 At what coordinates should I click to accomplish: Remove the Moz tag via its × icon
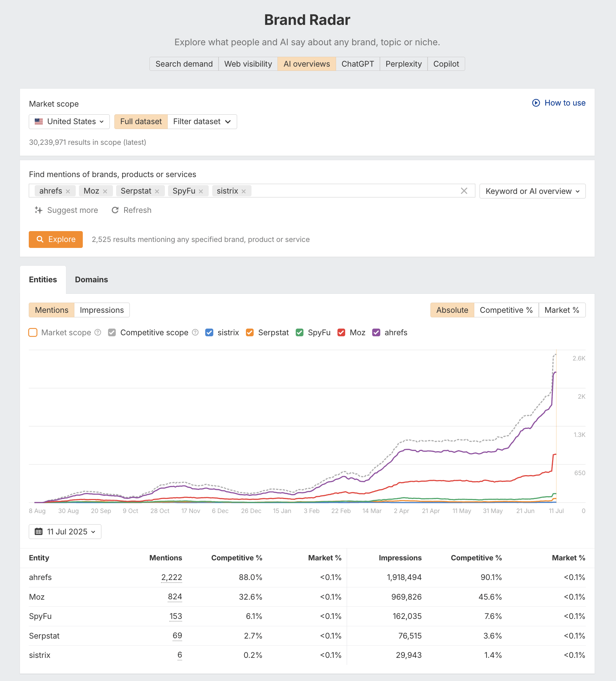106,191
